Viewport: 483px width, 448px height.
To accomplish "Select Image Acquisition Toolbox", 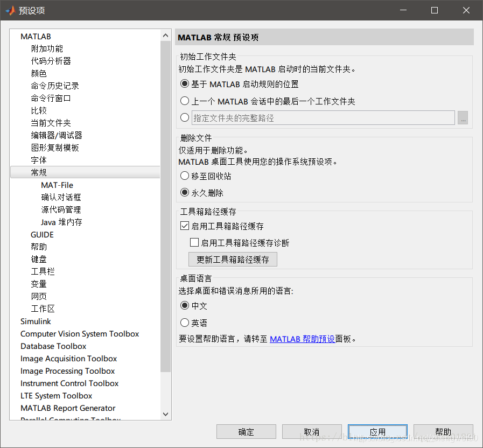I will 69,359.
